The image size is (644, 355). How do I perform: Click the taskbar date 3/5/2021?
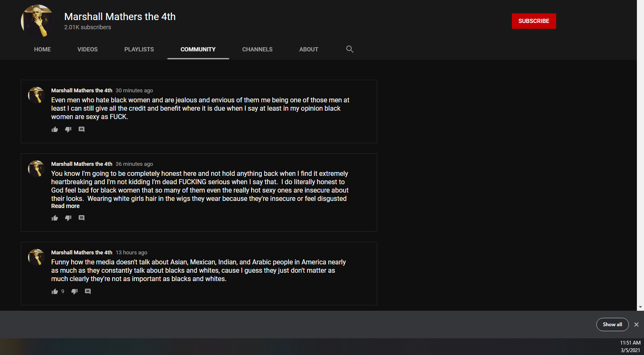(x=630, y=350)
